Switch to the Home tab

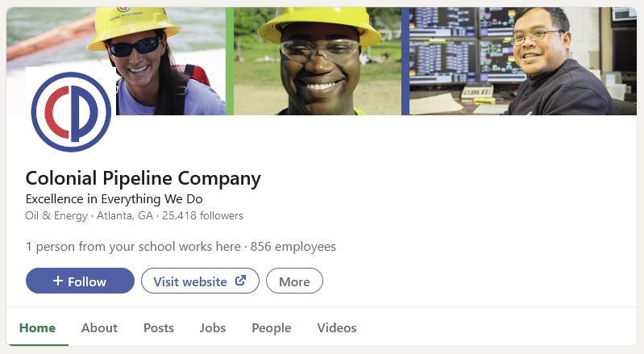coord(37,327)
